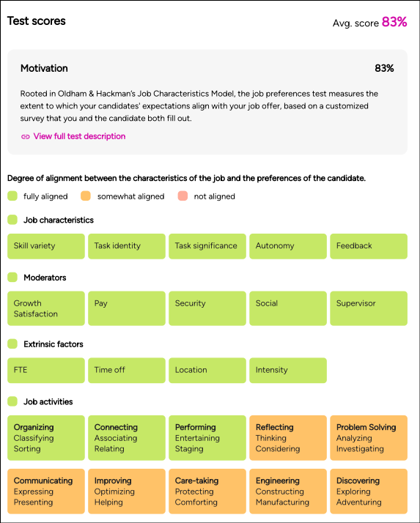Click the 83% average score value
420x523 pixels.
[394, 22]
